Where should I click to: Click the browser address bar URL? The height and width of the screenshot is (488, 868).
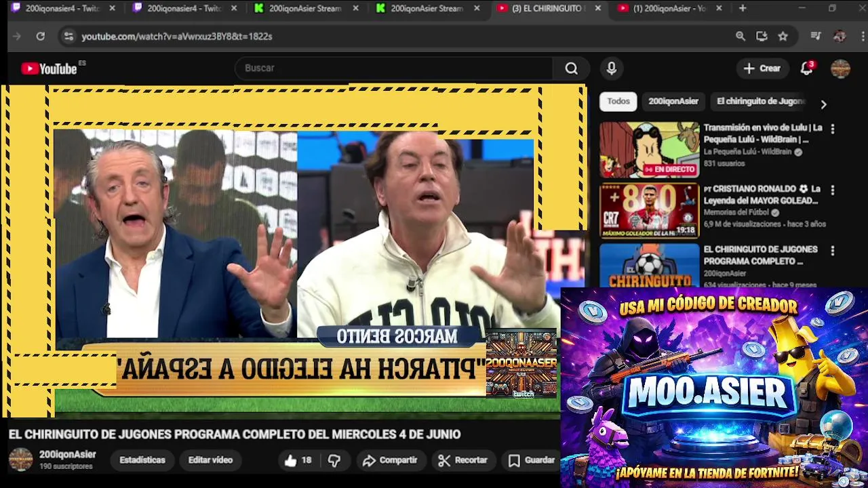coord(177,37)
